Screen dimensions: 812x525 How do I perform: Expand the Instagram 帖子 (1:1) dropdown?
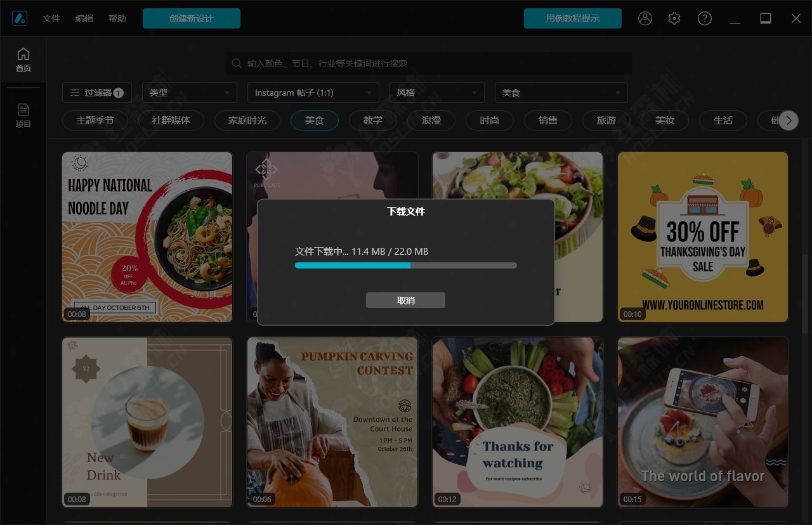coord(313,93)
